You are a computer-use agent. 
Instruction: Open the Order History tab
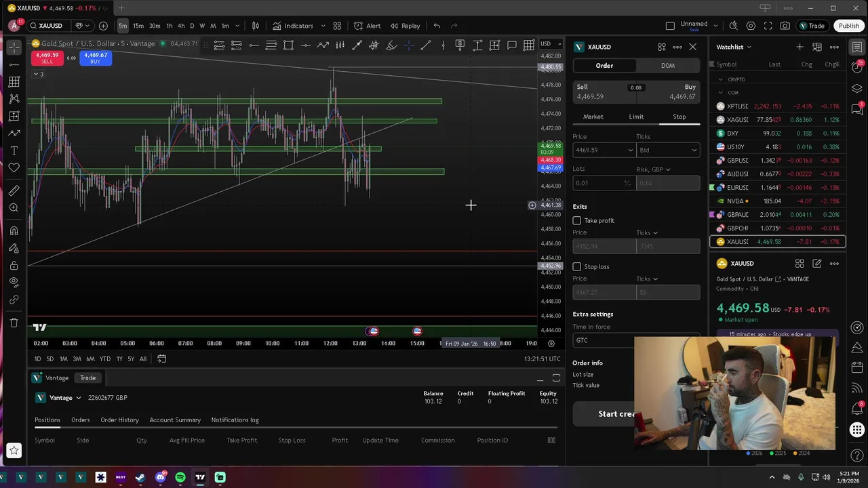coord(119,420)
